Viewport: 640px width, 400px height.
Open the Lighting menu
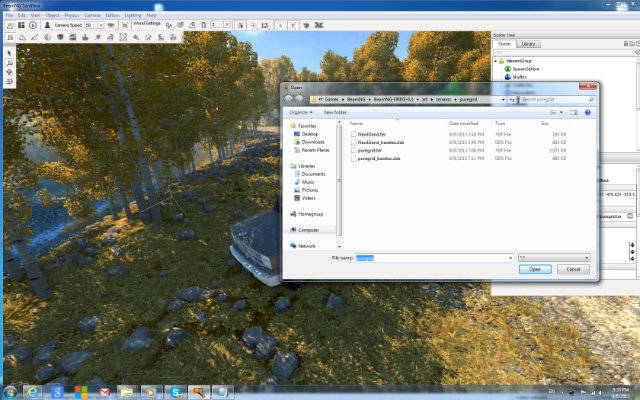coord(133,15)
